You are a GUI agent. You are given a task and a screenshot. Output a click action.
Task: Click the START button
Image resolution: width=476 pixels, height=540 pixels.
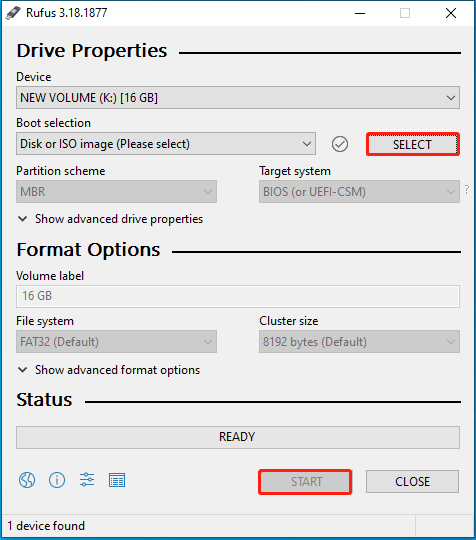pos(305,481)
